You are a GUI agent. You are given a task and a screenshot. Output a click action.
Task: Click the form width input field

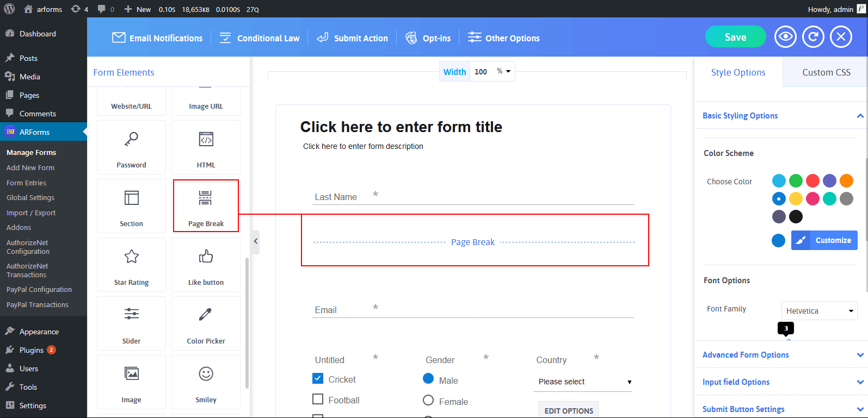[x=482, y=72]
